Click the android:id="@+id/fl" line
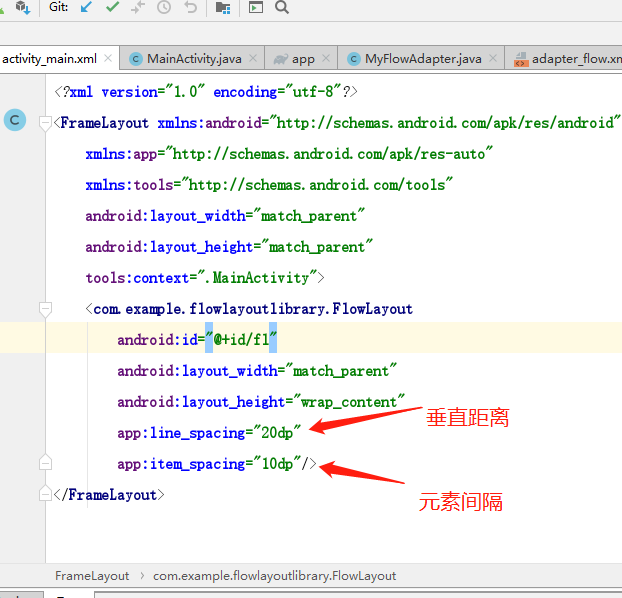The image size is (622, 598). point(197,339)
